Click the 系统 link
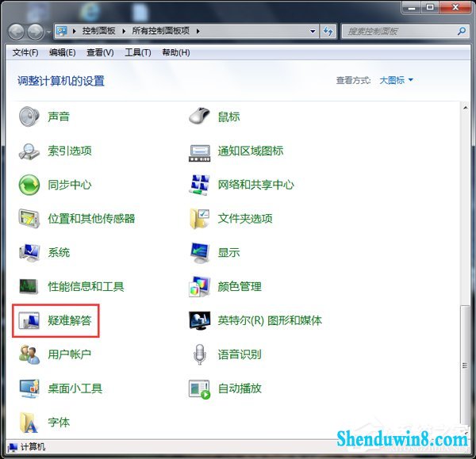This screenshot has width=476, height=459. (59, 252)
